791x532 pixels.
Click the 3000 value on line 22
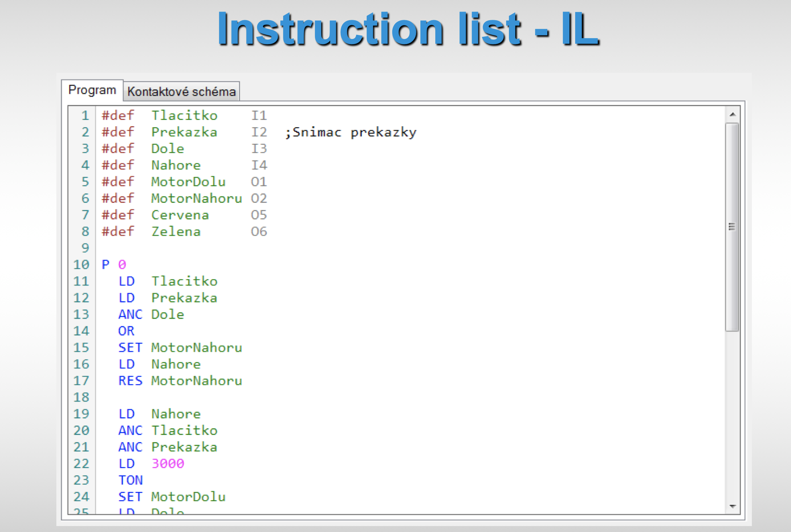(x=168, y=463)
